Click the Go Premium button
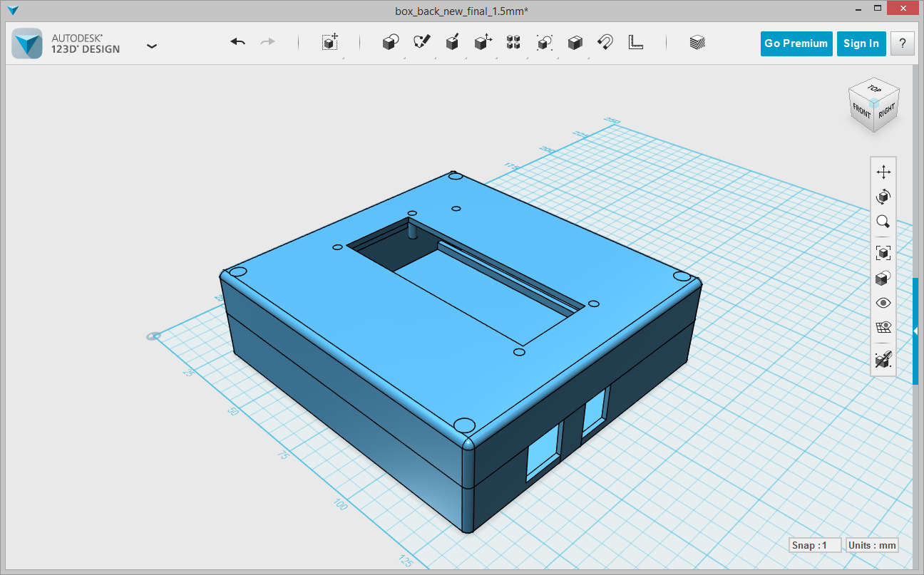 (796, 43)
